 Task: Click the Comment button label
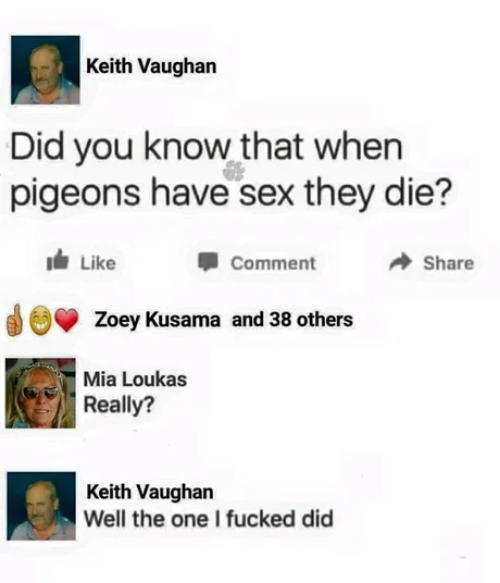click(273, 263)
